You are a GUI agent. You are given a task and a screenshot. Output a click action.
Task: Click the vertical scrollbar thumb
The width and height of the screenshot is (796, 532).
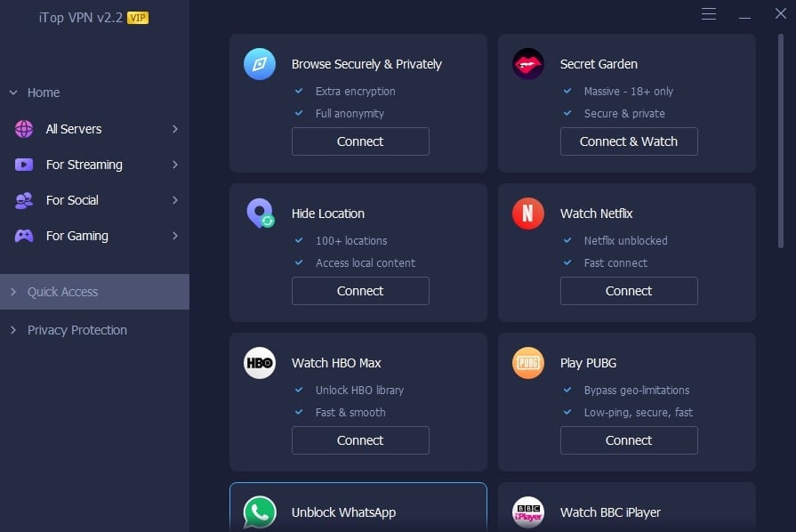(781, 141)
